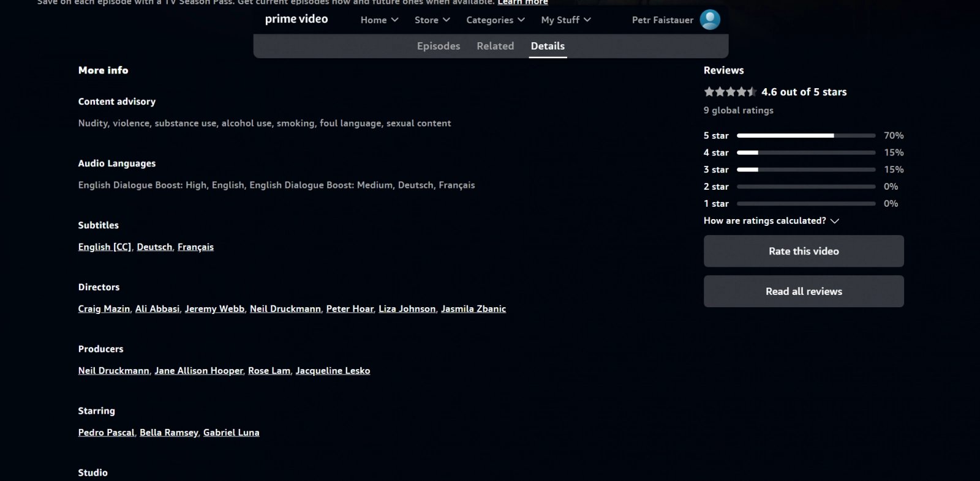Click the Starring heading
Image resolution: width=980 pixels, height=481 pixels.
(96, 411)
